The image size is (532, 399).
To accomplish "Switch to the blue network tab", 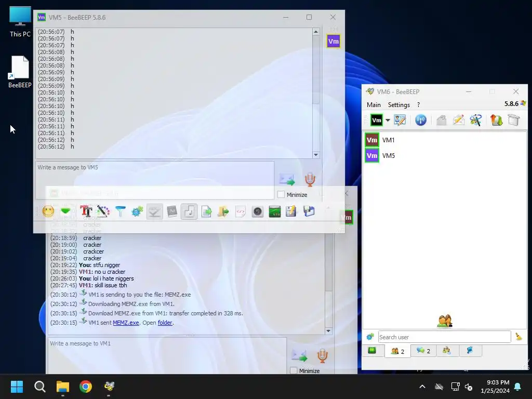I will point(470,351).
